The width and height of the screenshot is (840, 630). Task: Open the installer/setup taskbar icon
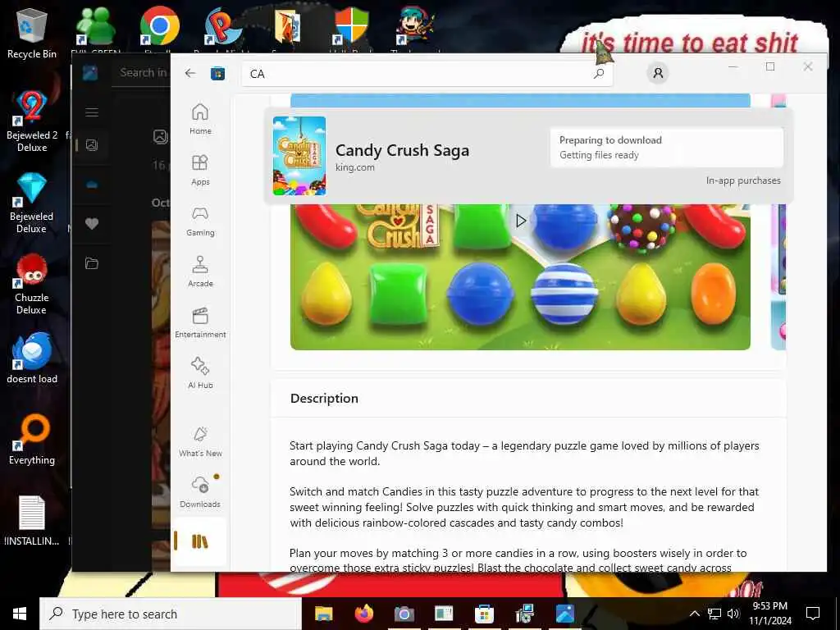(x=524, y=614)
